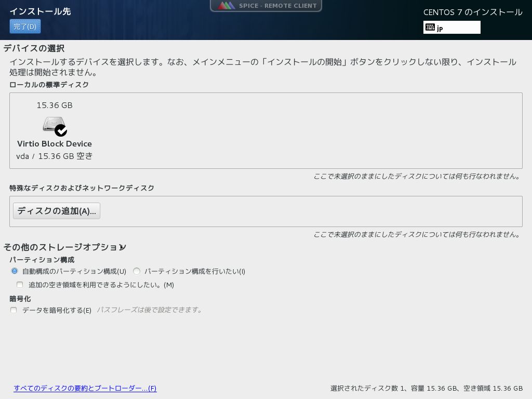Choose パーティション構成を行いたい(I) radio option

137,271
